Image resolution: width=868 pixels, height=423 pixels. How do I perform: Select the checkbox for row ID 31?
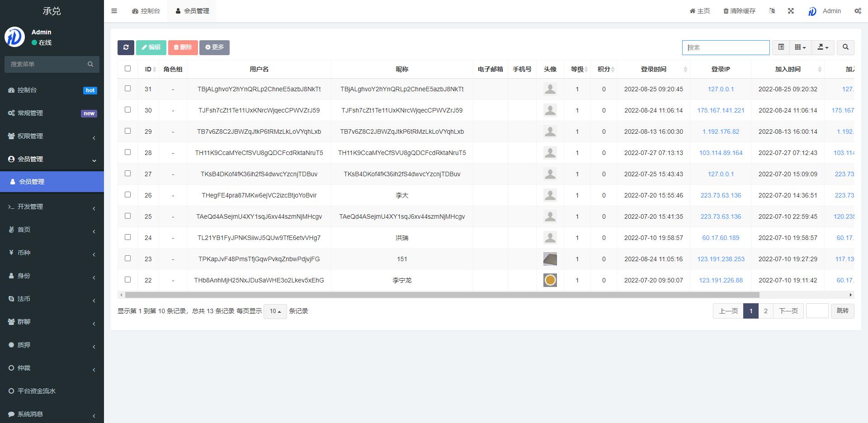tap(127, 89)
